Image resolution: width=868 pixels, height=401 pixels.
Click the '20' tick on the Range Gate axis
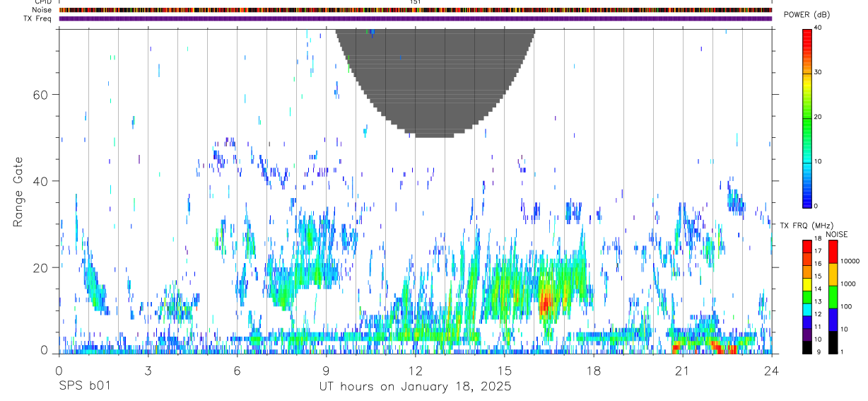point(39,267)
